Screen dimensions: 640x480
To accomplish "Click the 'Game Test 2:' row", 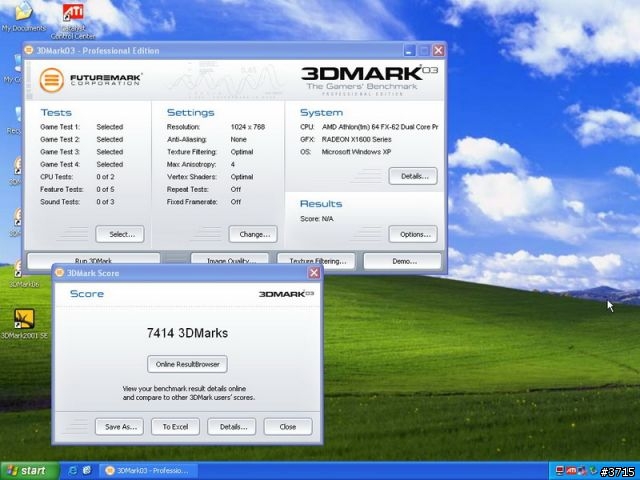I will (82, 139).
